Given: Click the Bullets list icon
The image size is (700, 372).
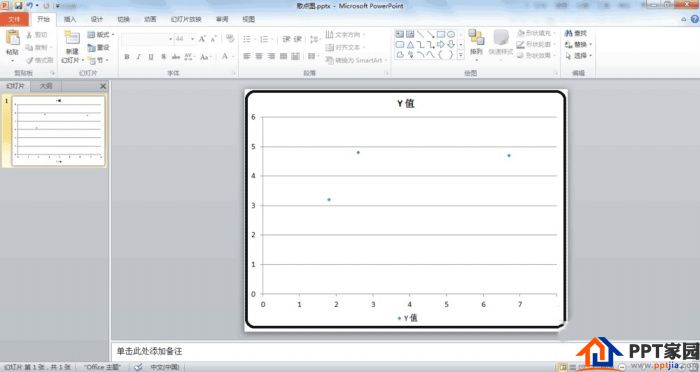Looking at the screenshot, I should point(248,39).
